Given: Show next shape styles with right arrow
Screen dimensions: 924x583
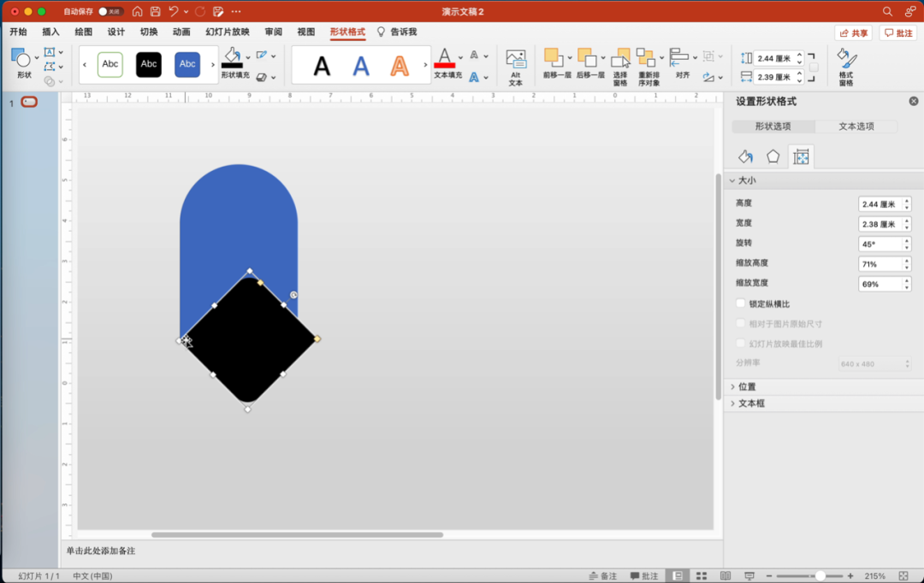Looking at the screenshot, I should pos(213,64).
